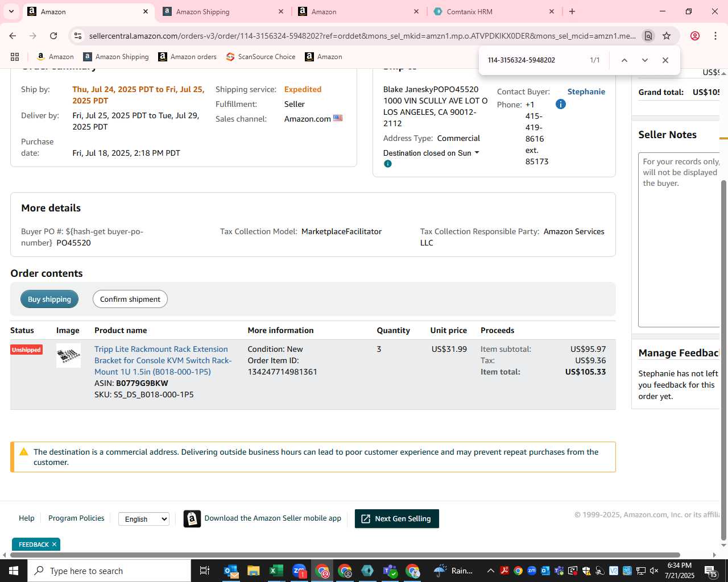Open the Amazon Shipping bookmark

pyautogui.click(x=116, y=57)
